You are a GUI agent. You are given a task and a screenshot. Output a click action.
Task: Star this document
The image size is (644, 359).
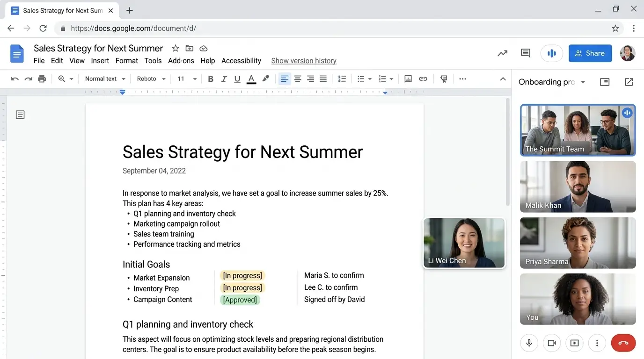pyautogui.click(x=176, y=48)
